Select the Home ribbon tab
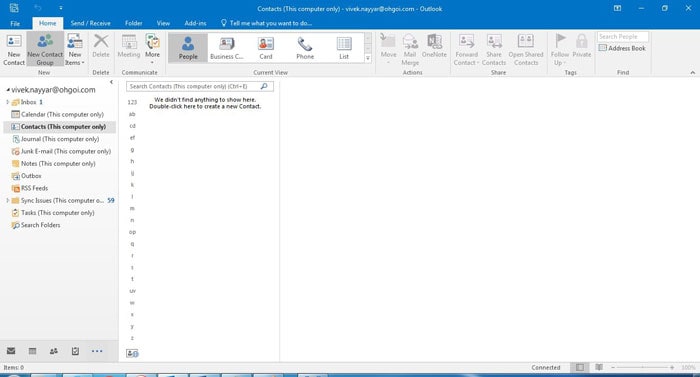This screenshot has width=700, height=377. (47, 23)
